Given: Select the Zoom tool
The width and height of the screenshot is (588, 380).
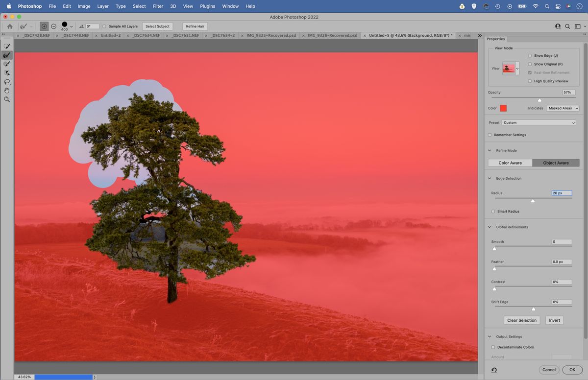Looking at the screenshot, I should click(x=7, y=99).
